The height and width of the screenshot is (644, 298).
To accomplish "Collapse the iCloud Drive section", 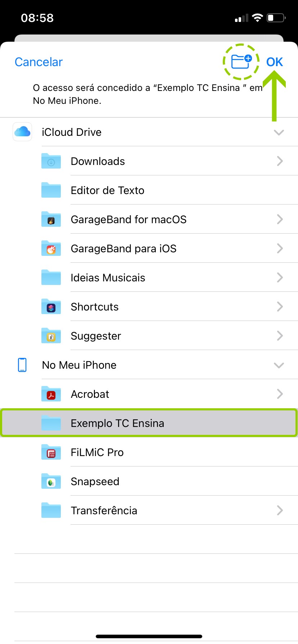I will point(279,132).
